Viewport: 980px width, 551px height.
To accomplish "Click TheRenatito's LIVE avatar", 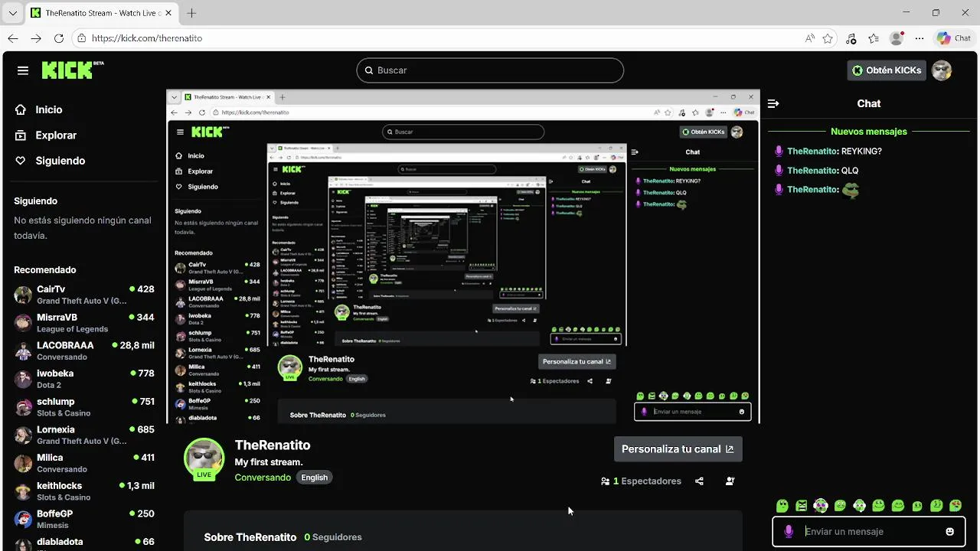I will (204, 459).
